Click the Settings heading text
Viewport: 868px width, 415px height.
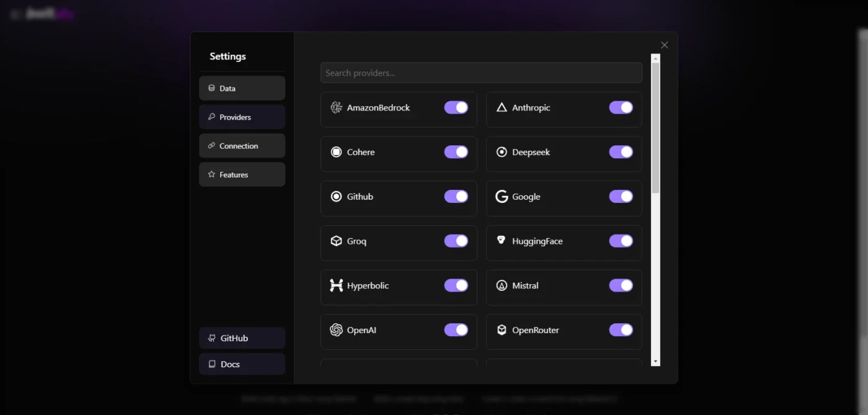(228, 56)
